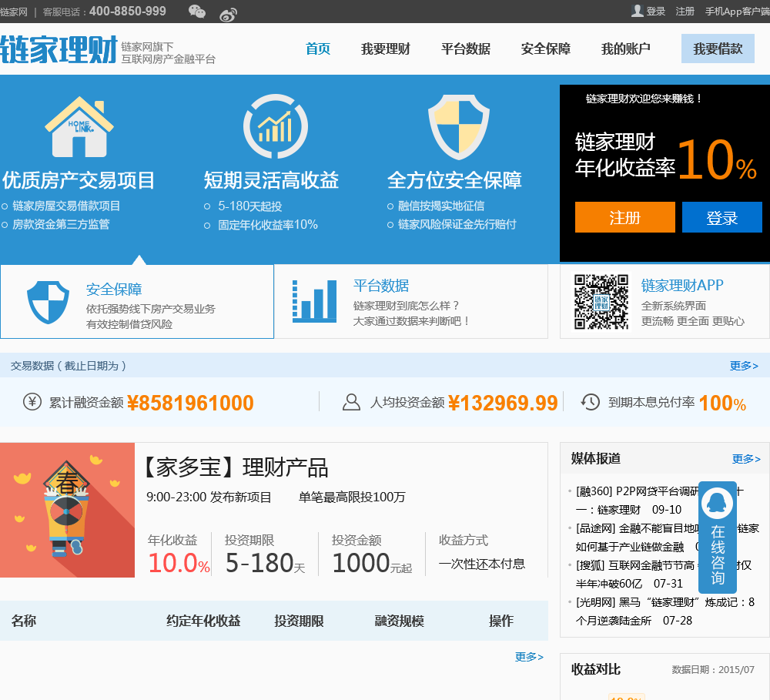This screenshot has width=770, height=700.
Task: Open the QQ penguin 在线咨询 widget
Action: pyautogui.click(x=718, y=537)
